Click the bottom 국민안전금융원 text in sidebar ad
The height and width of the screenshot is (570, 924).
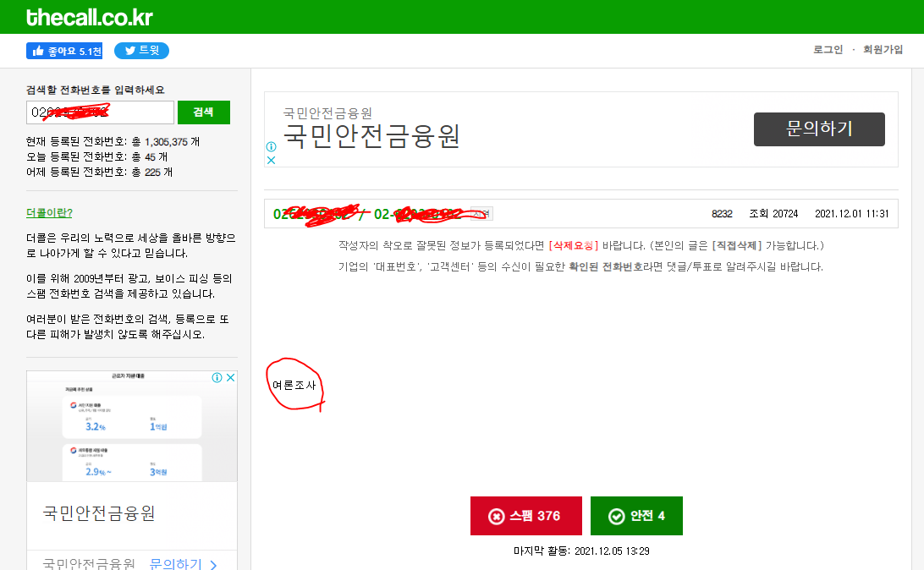89,564
